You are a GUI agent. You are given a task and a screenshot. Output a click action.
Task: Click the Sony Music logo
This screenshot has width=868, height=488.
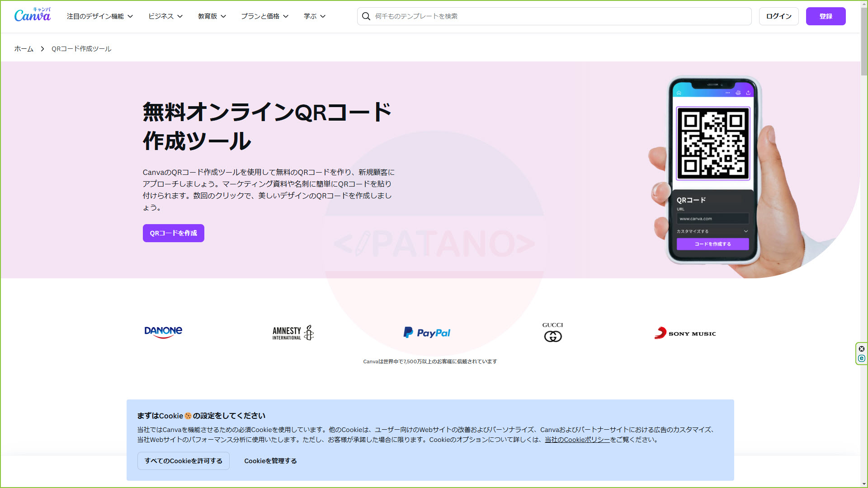tap(685, 333)
